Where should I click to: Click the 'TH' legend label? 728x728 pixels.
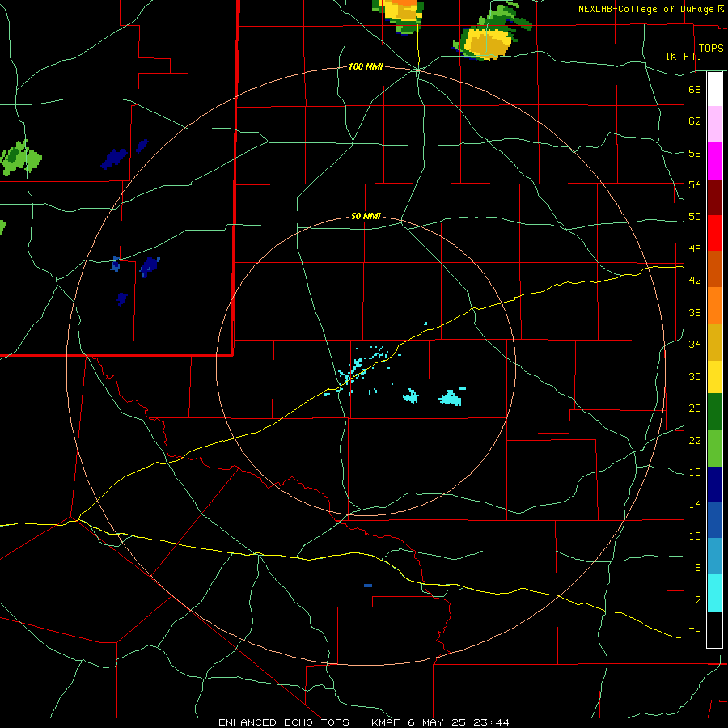click(x=695, y=632)
